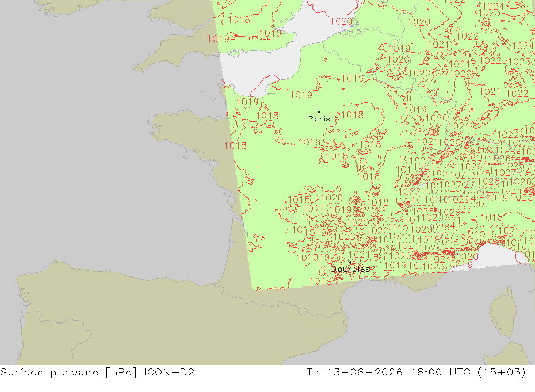Click the Paris city label
The image size is (535, 392).
[x=319, y=119]
